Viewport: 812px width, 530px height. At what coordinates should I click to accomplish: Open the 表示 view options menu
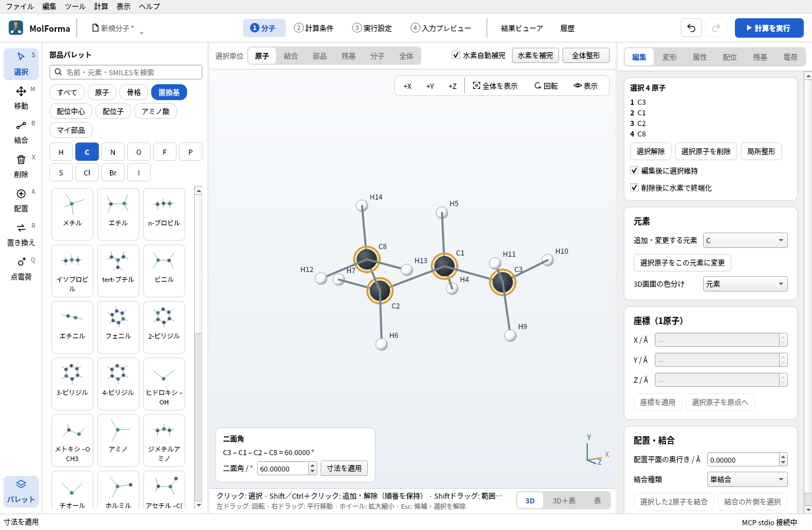(x=585, y=86)
